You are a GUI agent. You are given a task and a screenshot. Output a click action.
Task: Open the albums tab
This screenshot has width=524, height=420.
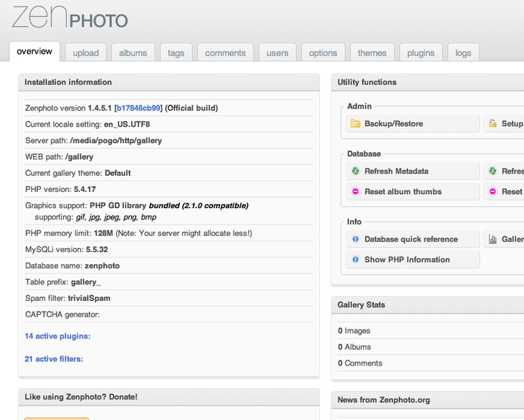tap(133, 53)
